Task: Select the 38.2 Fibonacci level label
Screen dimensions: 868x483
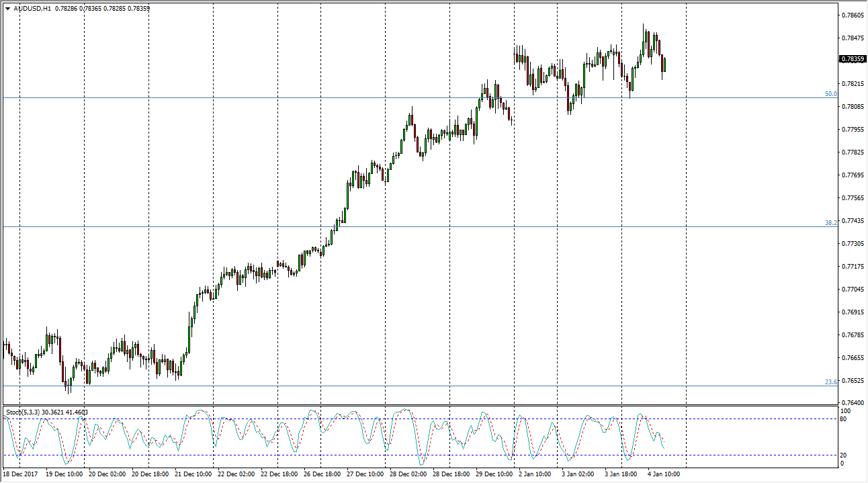Action: pos(831,222)
